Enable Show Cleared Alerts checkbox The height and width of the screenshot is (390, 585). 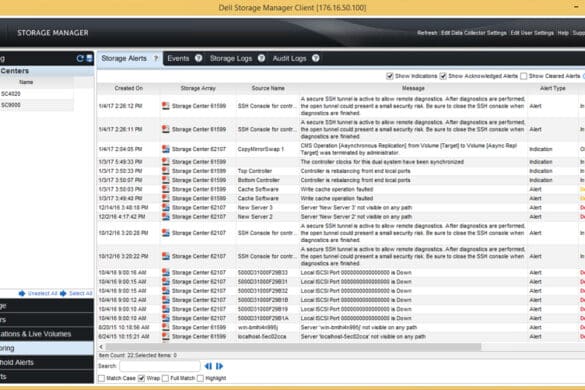[x=524, y=76]
